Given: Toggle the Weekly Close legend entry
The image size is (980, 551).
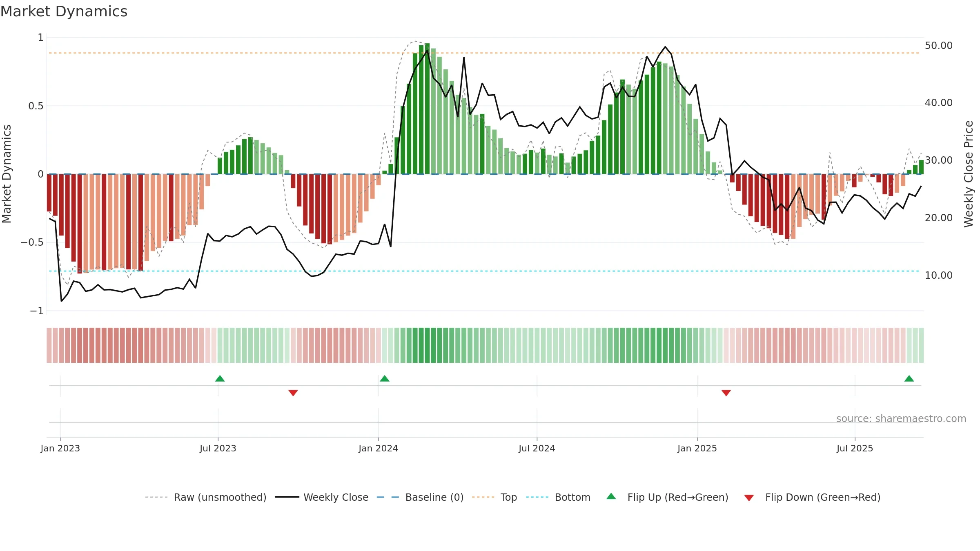Looking at the screenshot, I should coord(322,497).
